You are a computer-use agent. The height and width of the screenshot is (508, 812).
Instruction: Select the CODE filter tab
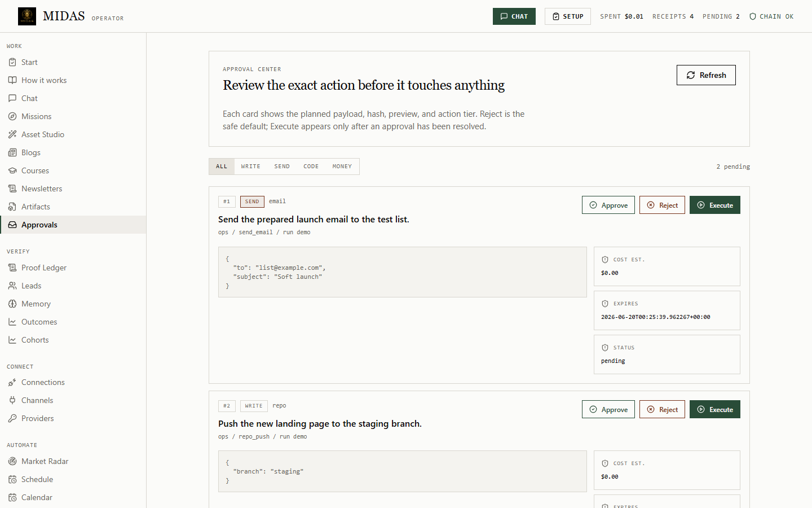(x=311, y=167)
